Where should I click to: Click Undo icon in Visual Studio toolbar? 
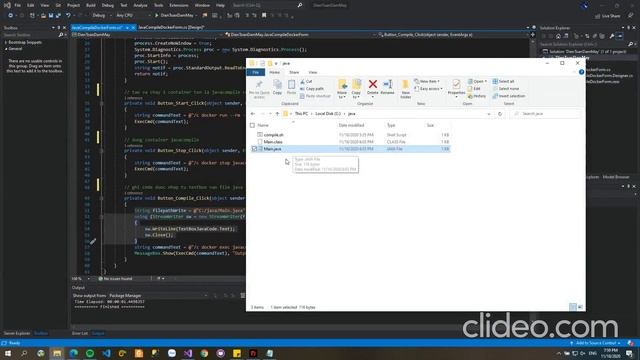click(x=68, y=16)
